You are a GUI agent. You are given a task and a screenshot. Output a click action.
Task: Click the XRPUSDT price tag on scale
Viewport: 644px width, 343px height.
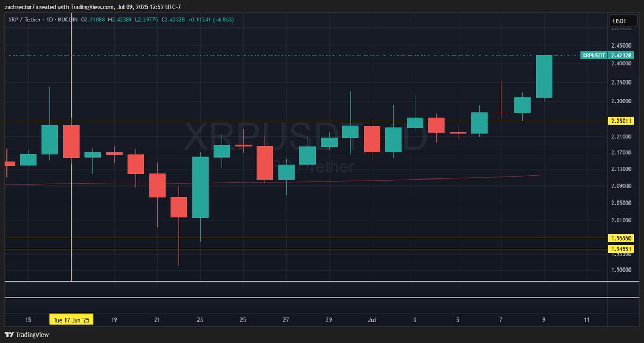tap(595, 55)
